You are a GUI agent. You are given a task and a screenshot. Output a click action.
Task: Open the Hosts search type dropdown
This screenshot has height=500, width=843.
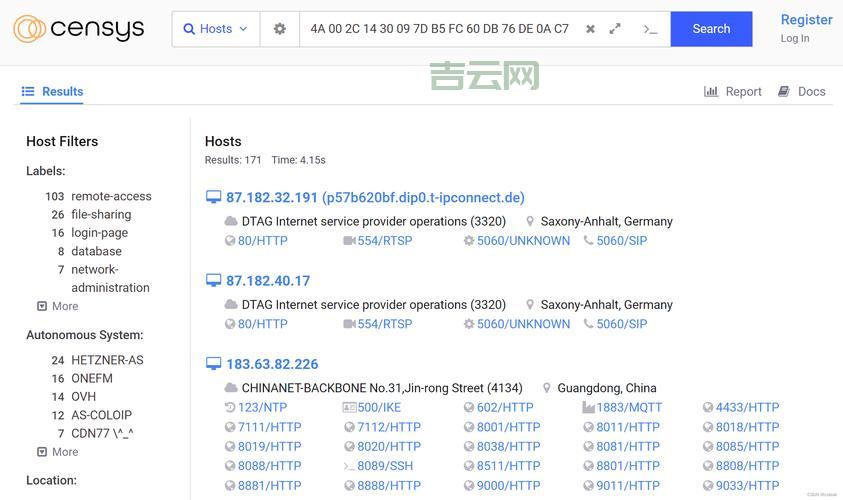tap(216, 29)
